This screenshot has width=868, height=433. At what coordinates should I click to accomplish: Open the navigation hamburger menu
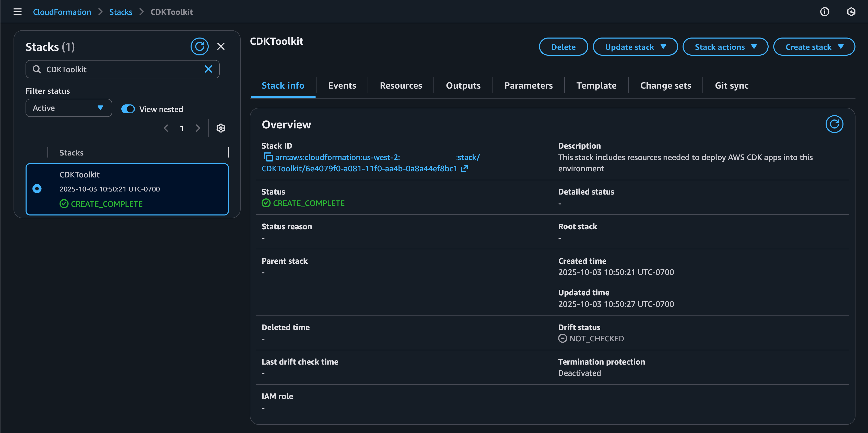(x=17, y=12)
